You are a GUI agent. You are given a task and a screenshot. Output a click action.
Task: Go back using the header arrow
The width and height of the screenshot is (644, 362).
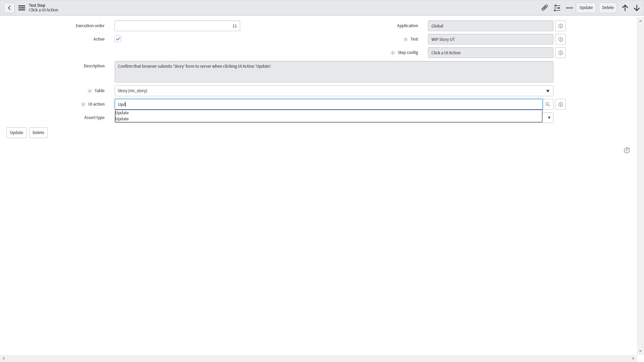point(9,8)
